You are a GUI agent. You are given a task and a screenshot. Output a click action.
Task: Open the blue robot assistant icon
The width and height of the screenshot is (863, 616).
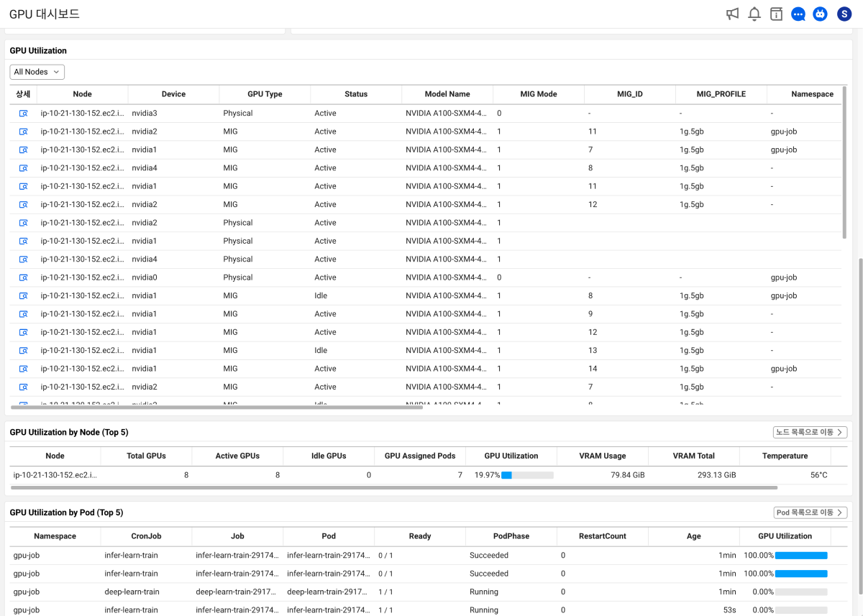820,14
